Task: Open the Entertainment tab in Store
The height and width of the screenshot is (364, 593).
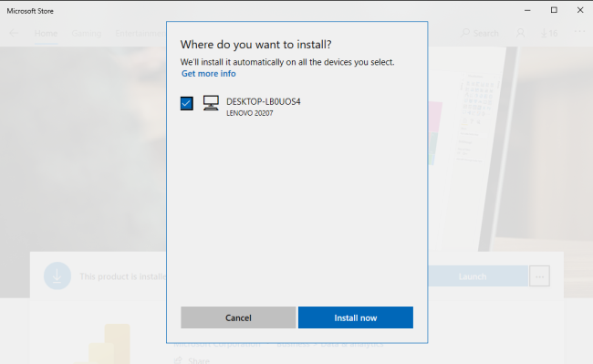Action: (140, 33)
